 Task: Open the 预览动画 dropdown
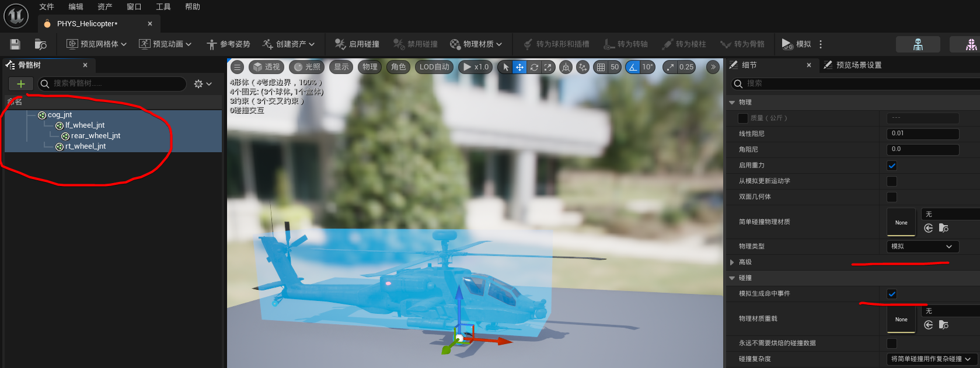pos(165,44)
